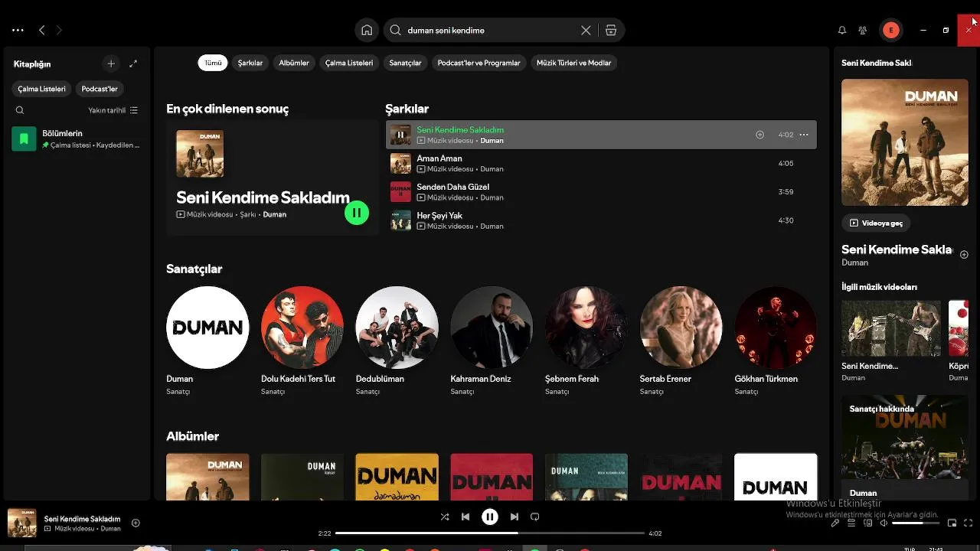Go to the Home page

point(367,31)
